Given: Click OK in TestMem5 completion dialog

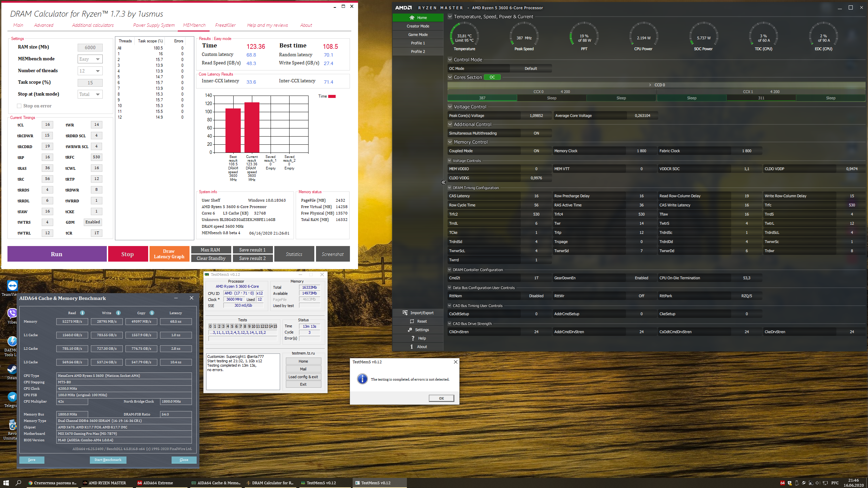Looking at the screenshot, I should (x=441, y=398).
